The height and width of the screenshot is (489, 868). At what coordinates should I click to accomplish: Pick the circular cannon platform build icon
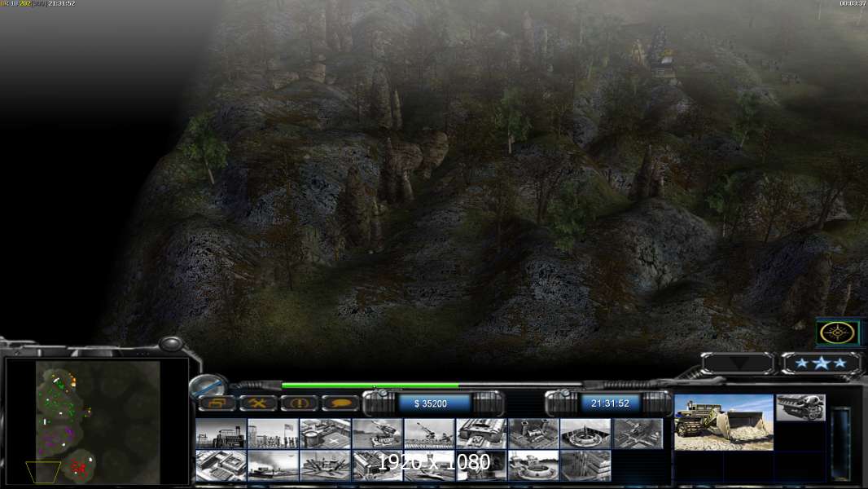(585, 434)
